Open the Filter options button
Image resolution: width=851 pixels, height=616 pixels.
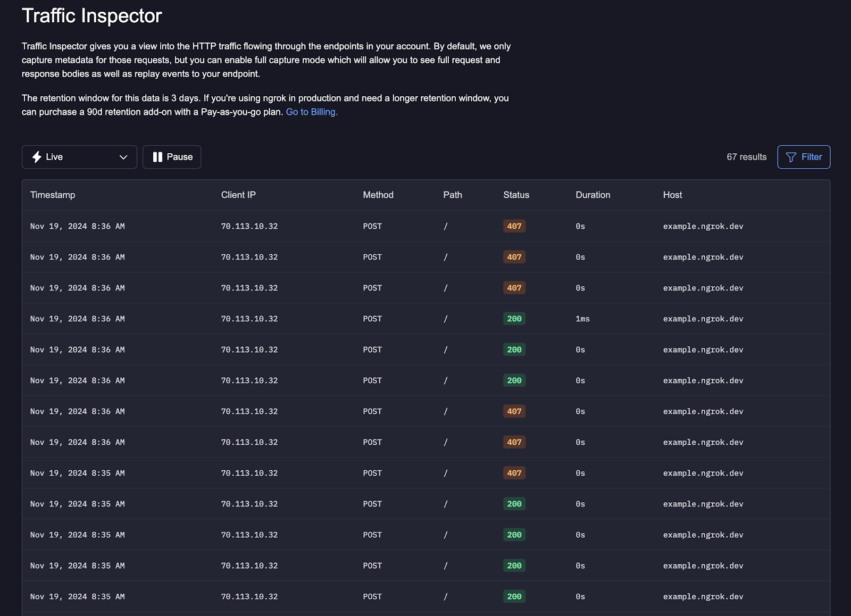(x=803, y=157)
